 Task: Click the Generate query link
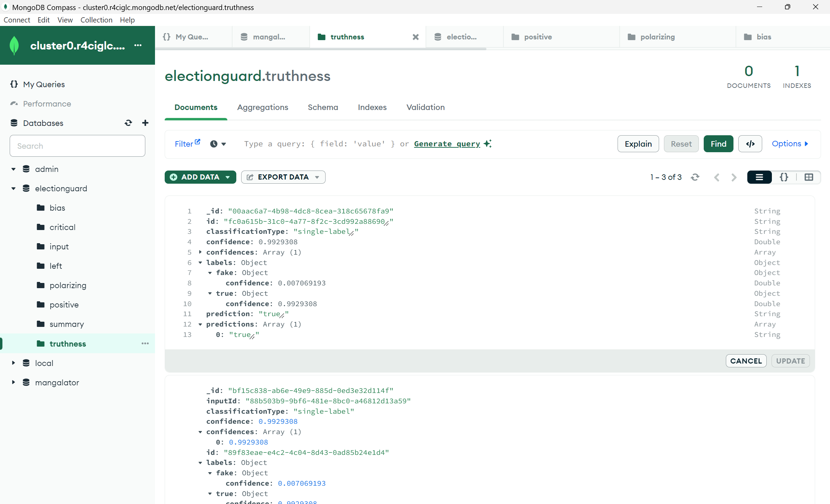click(x=447, y=144)
